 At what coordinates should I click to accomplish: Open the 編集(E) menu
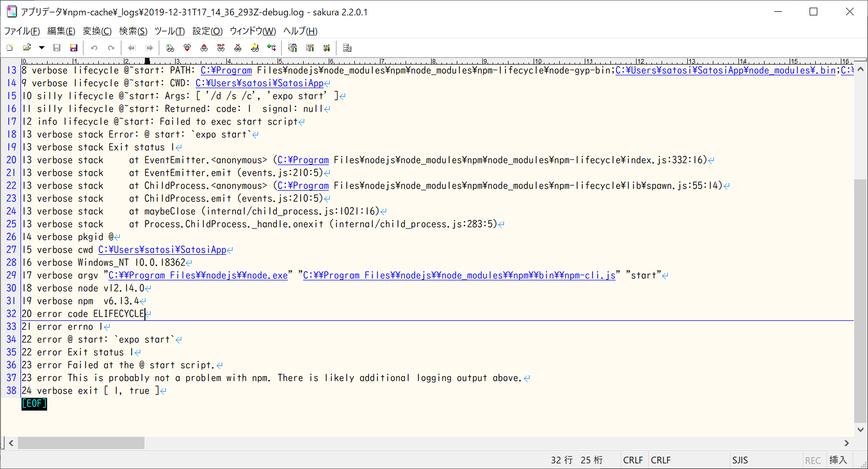click(61, 31)
